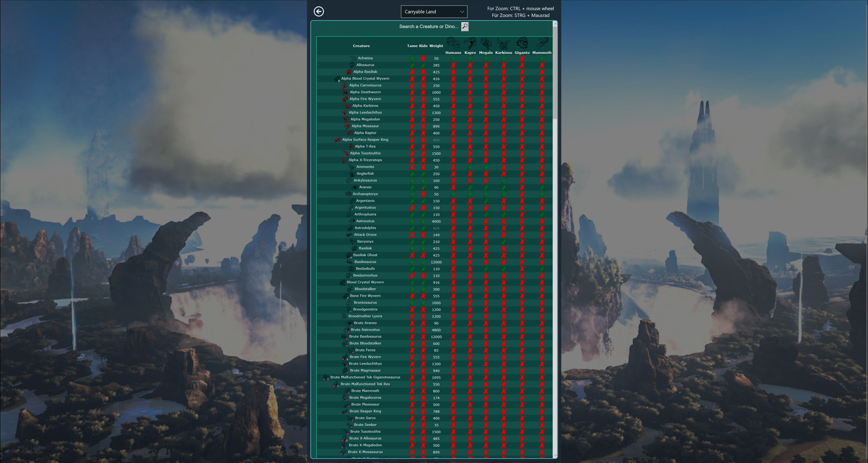Click the scrollbar up arrow
This screenshot has width=868, height=463.
point(555,24)
